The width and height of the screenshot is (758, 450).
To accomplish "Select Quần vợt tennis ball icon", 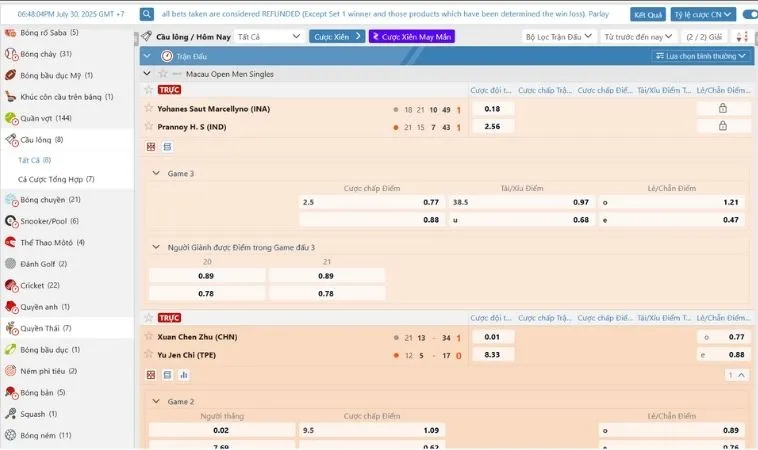I will [11, 118].
